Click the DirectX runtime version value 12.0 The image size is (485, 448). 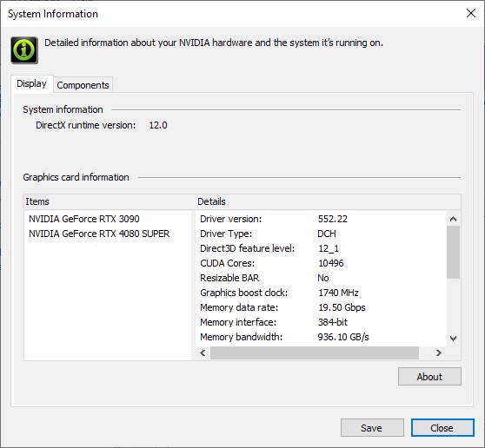coord(158,125)
